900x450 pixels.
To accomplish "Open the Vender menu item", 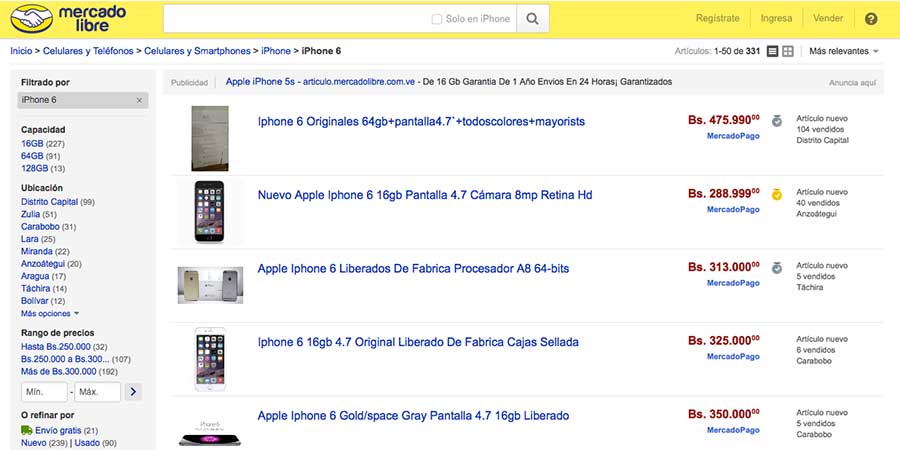I will pyautogui.click(x=828, y=18).
